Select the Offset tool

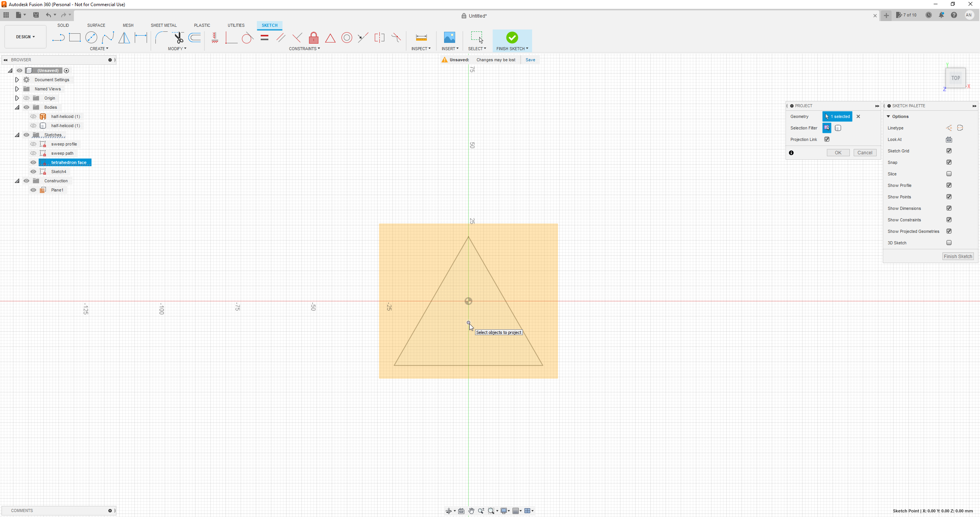coord(194,38)
